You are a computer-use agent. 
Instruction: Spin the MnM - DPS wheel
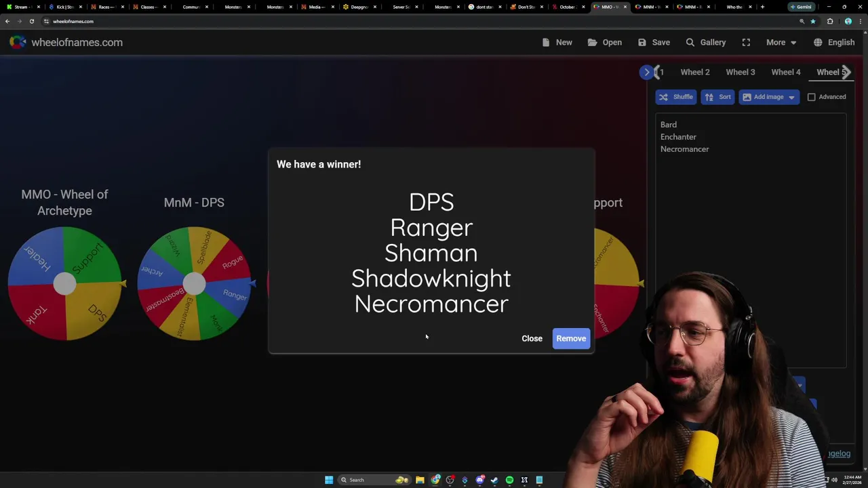194,283
